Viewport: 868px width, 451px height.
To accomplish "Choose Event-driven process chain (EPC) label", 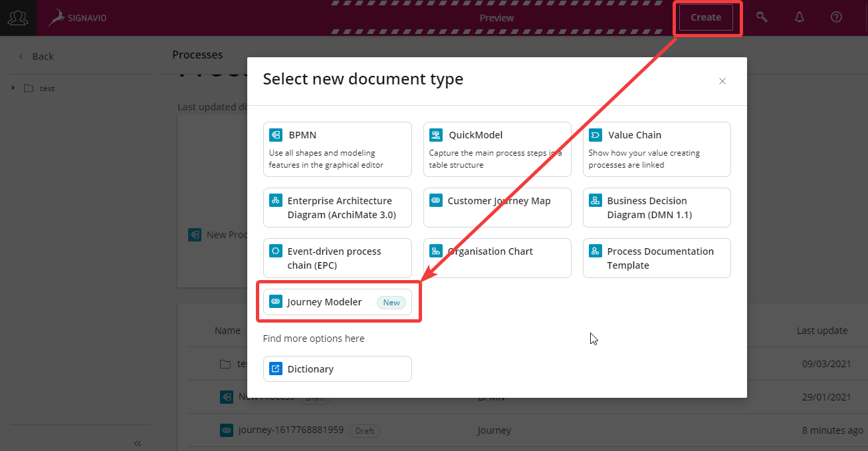I will [x=334, y=258].
